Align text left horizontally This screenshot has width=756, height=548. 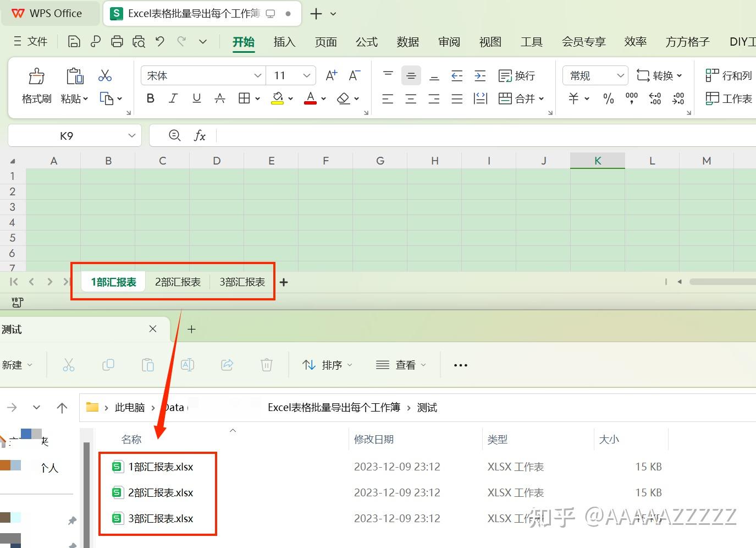click(x=388, y=98)
